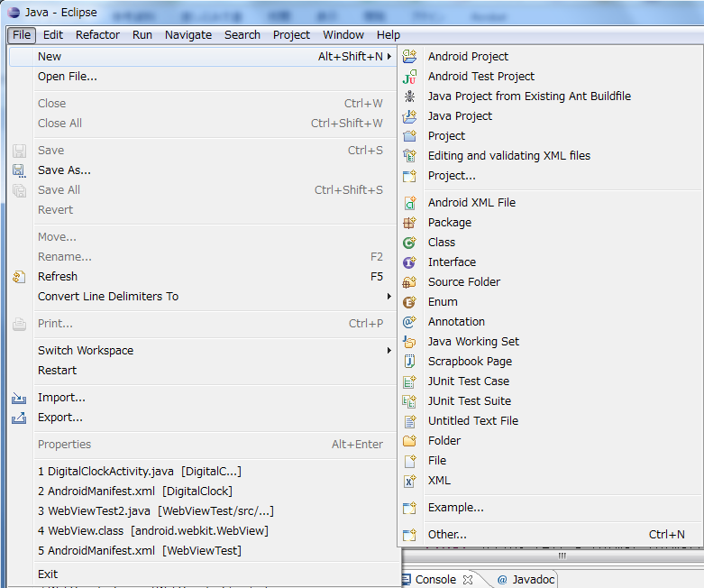This screenshot has height=588, width=704.
Task: Click the Untitled Text File icon
Action: pos(409,421)
